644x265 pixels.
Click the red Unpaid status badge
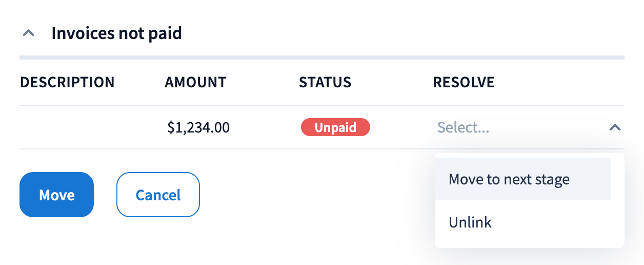point(335,127)
